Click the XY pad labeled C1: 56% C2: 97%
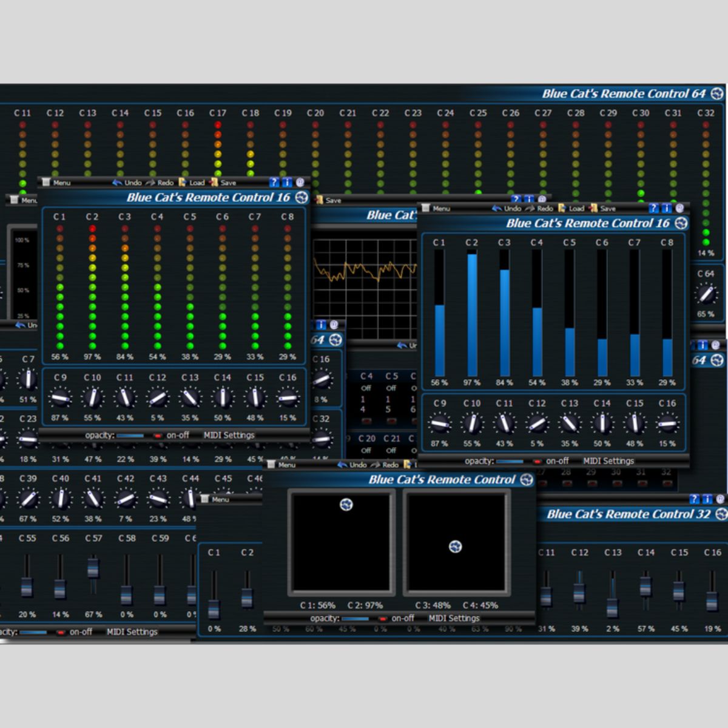 tap(342, 542)
